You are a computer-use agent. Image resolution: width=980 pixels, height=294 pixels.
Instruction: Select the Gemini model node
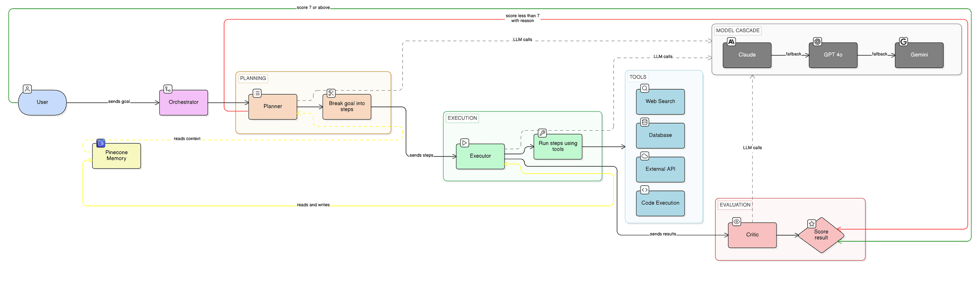coord(919,55)
